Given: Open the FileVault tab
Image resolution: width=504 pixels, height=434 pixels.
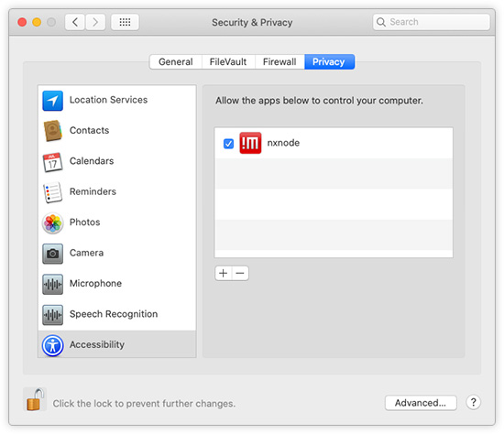Looking at the screenshot, I should coord(228,61).
